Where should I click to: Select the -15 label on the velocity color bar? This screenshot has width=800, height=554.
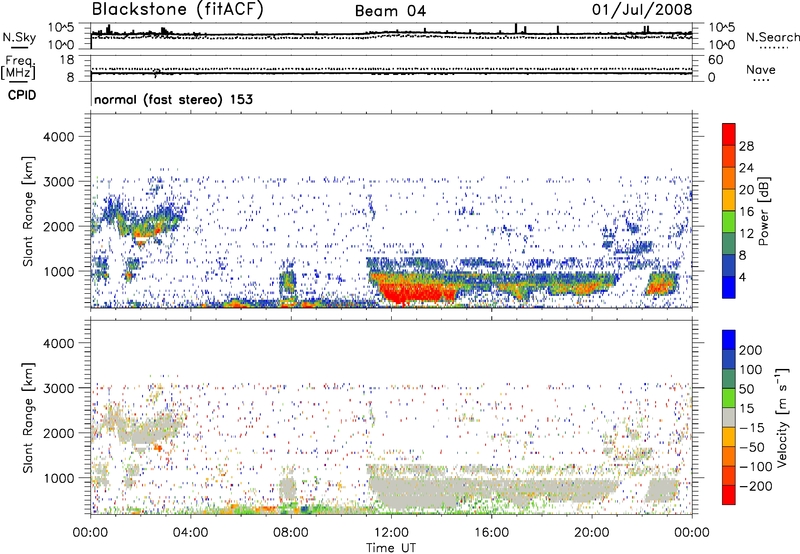[x=752, y=428]
